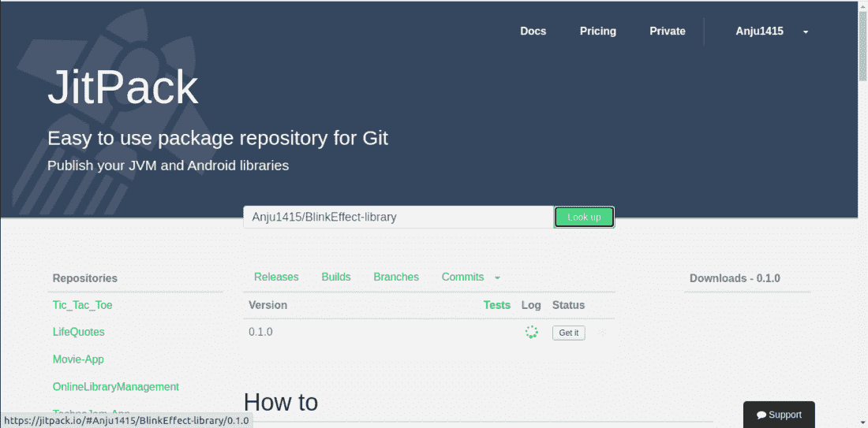Switch to the Builds tab
Screen dimensions: 868x428
coord(336,277)
